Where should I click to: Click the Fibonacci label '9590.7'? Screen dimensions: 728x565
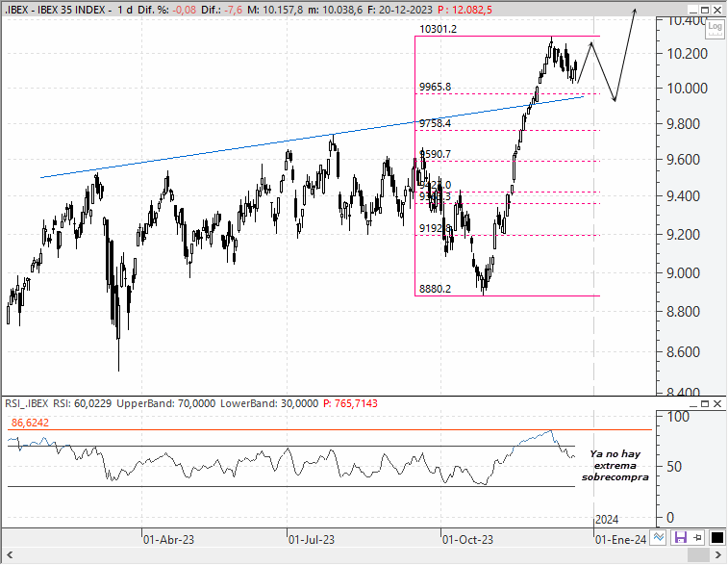click(435, 154)
